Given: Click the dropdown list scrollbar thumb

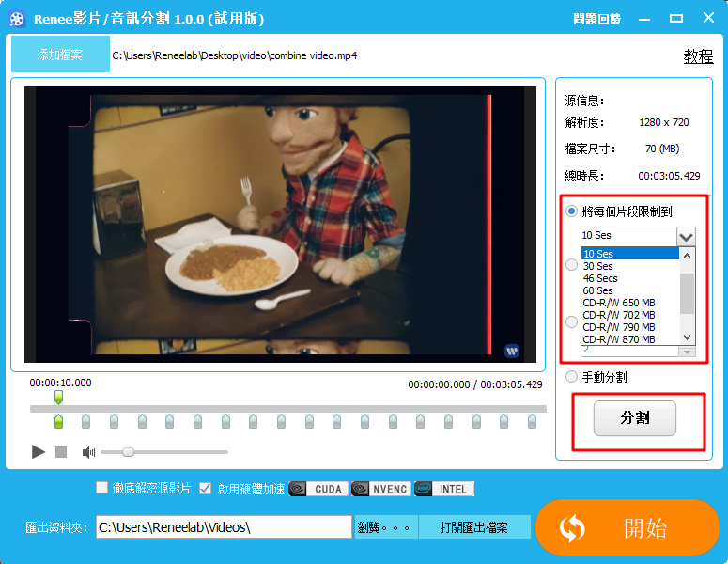Looking at the screenshot, I should coord(688,293).
